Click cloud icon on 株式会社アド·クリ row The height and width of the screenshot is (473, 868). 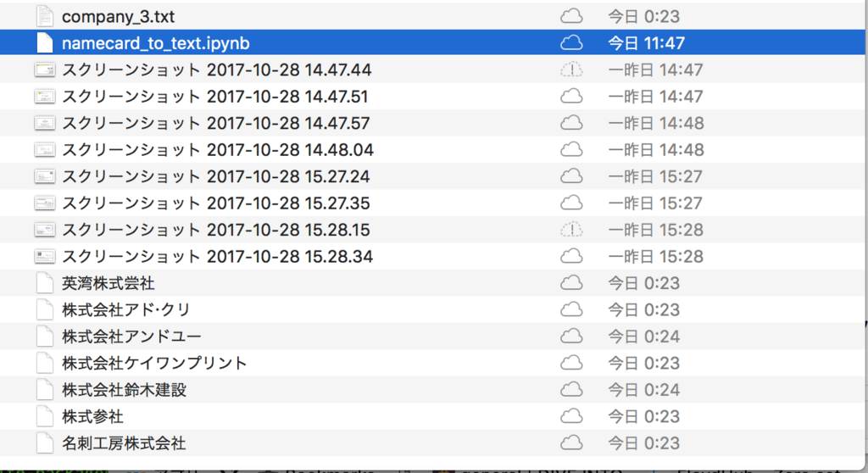pos(571,309)
